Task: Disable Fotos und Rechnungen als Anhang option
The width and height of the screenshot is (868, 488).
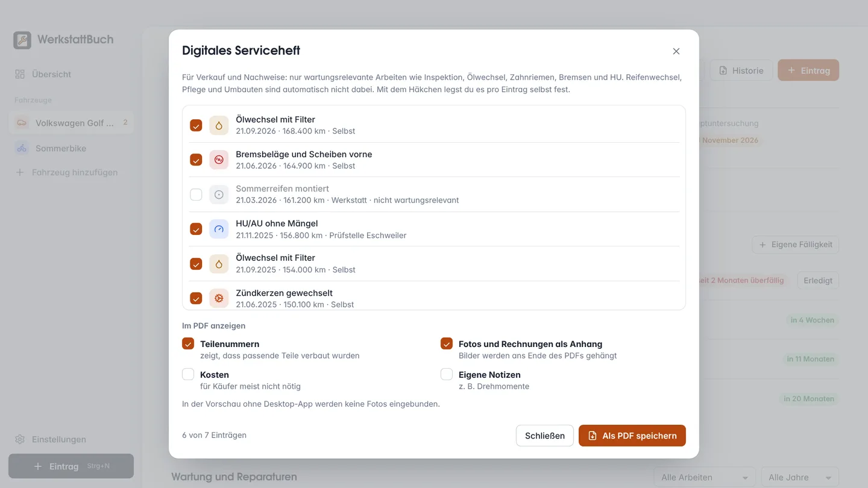Action: [447, 343]
